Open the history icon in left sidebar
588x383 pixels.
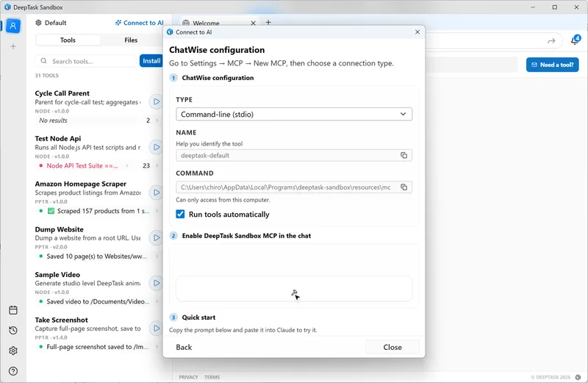(13, 331)
